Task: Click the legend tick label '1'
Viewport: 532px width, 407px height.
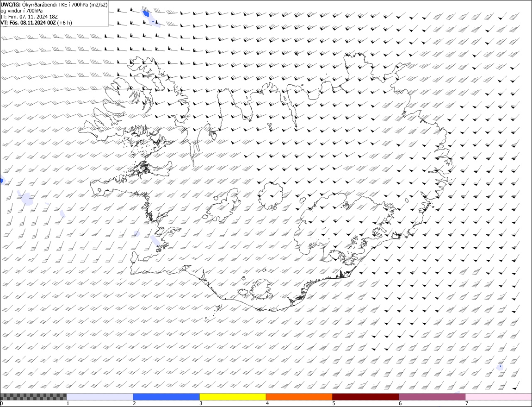Action: coord(68,404)
